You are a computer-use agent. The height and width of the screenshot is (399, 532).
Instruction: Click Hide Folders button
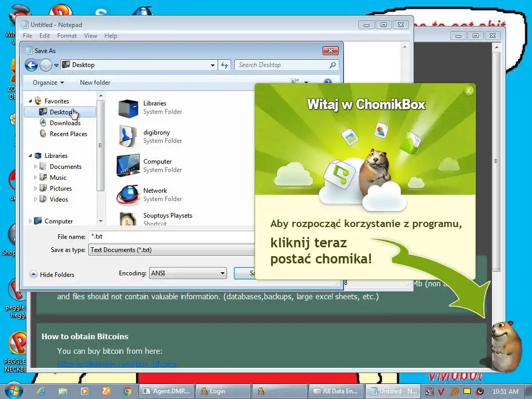point(52,274)
